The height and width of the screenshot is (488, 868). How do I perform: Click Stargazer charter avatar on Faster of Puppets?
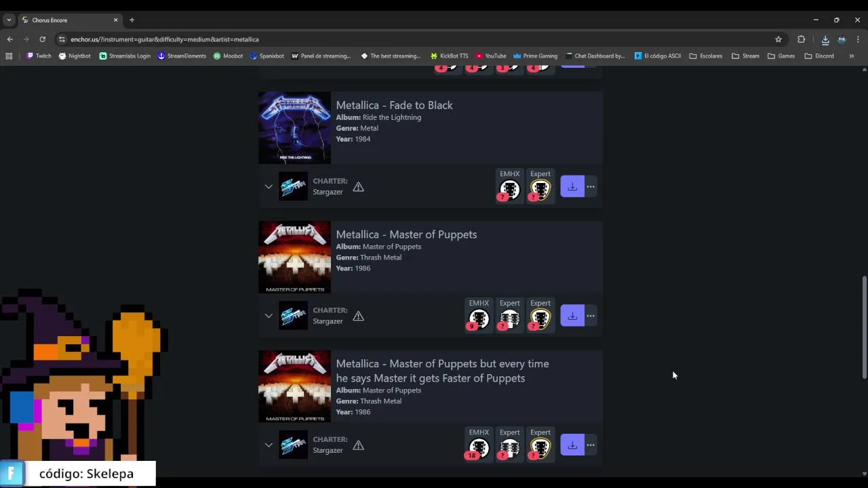tap(293, 445)
